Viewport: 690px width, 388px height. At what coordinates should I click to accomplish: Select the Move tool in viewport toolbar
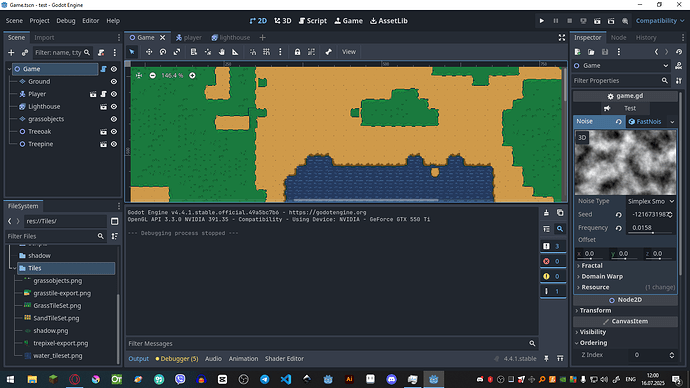149,52
